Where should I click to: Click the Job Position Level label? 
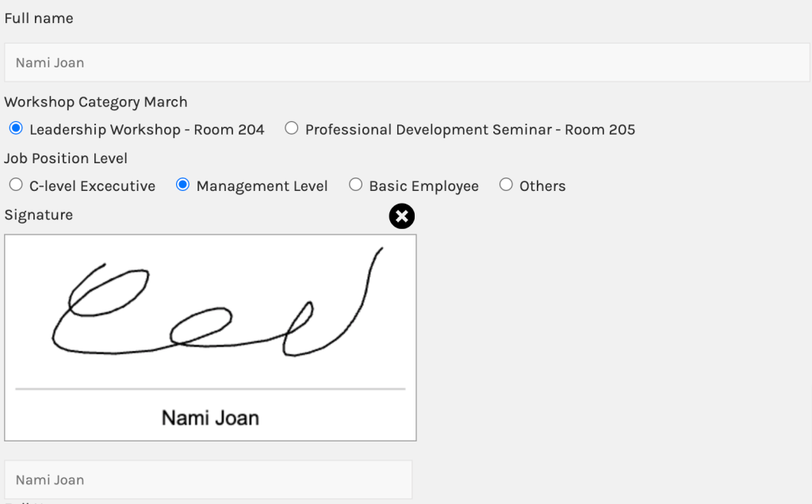[x=66, y=158]
